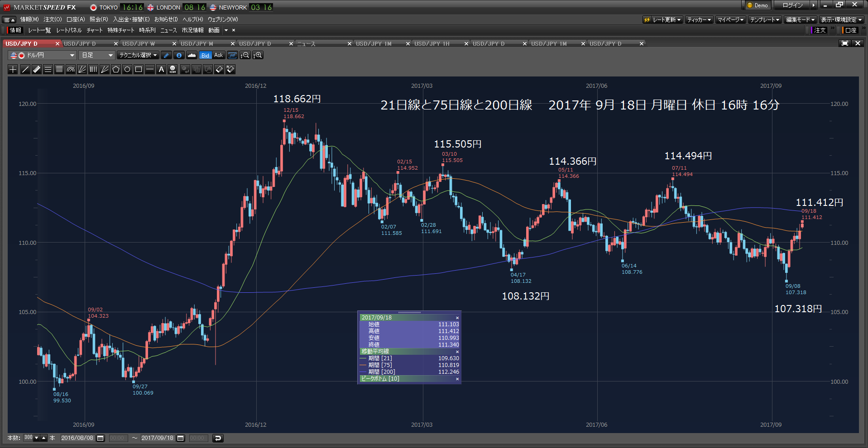Viewport: 868px width, 448px height.
Task: Open the 日足 timeframe dropdown
Action: coord(96,55)
